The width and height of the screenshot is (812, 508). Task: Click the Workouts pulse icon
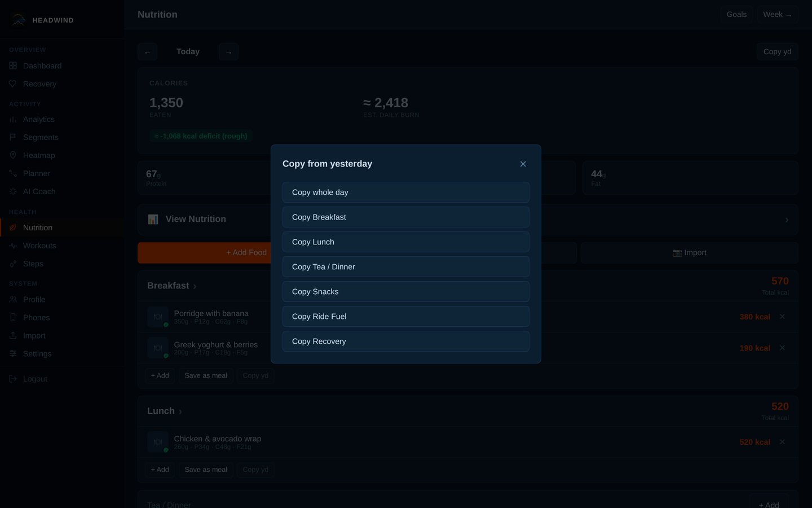pos(13,246)
